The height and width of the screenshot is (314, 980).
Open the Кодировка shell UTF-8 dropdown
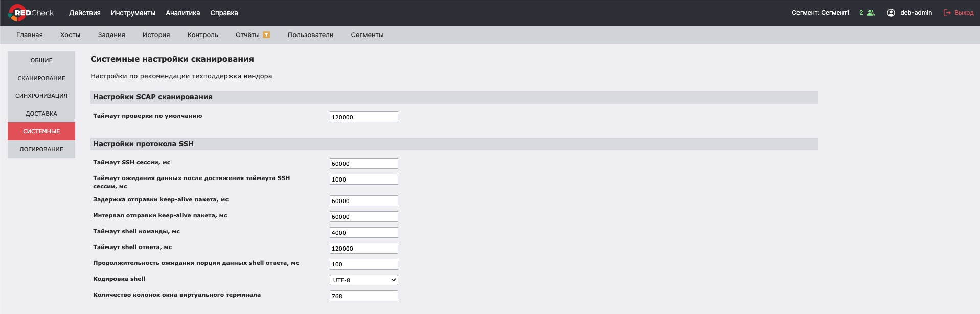[364, 280]
